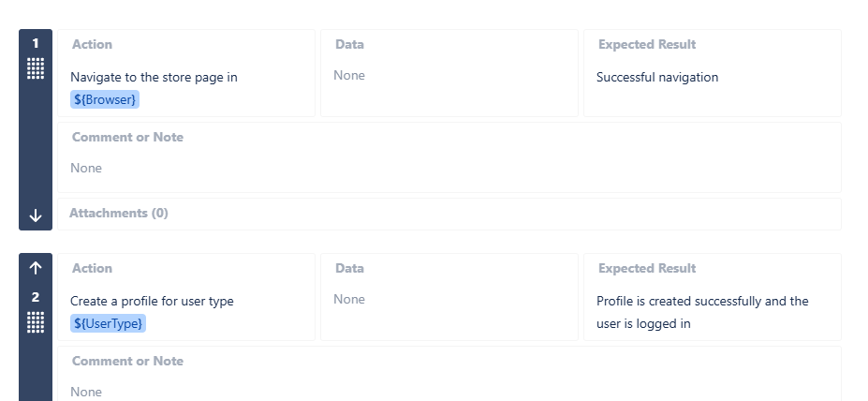The image size is (868, 401).
Task: Click step 2 Action header label
Action: coord(92,268)
